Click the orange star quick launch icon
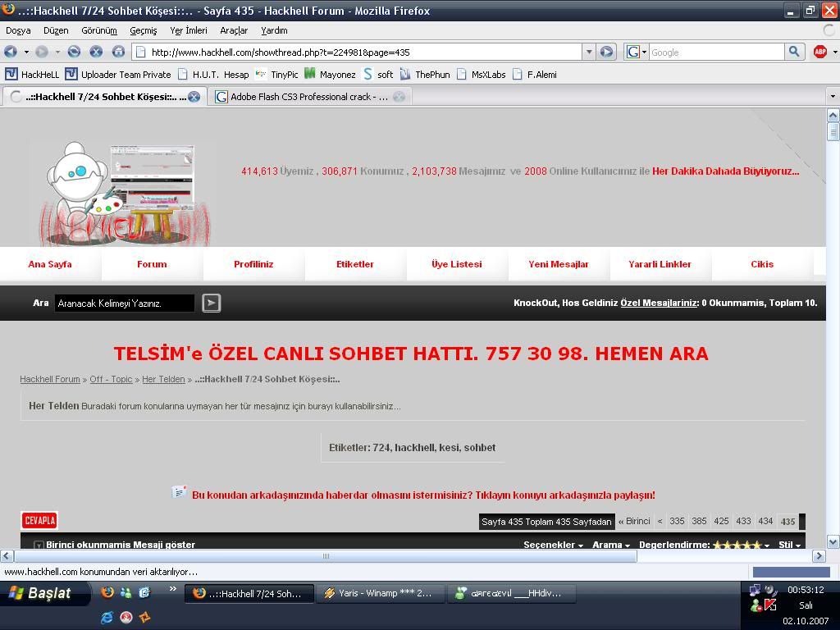The width and height of the screenshot is (840, 630). point(144,617)
